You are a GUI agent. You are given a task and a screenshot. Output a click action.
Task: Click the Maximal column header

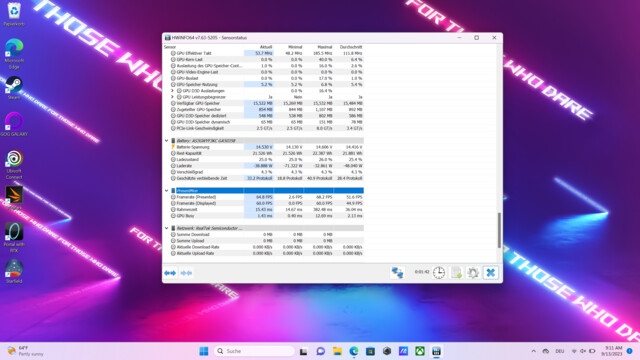(x=325, y=47)
